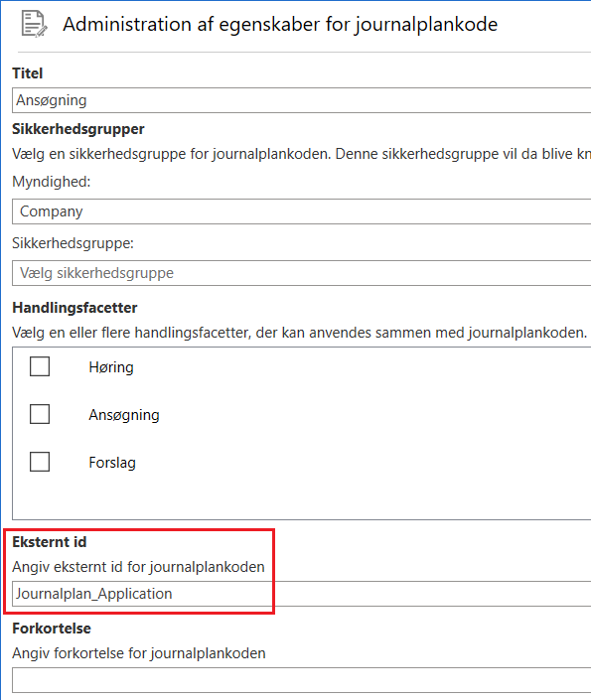Select the Høring label in the facet list

111,367
